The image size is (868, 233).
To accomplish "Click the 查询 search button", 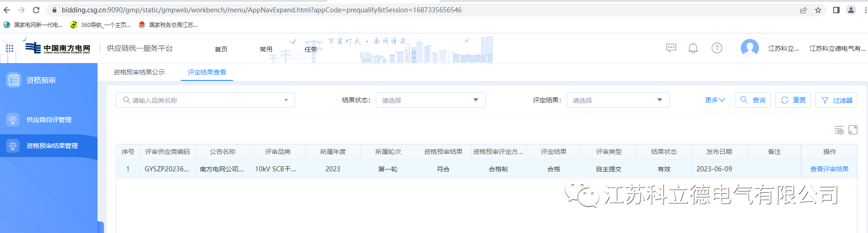I will coord(753,100).
